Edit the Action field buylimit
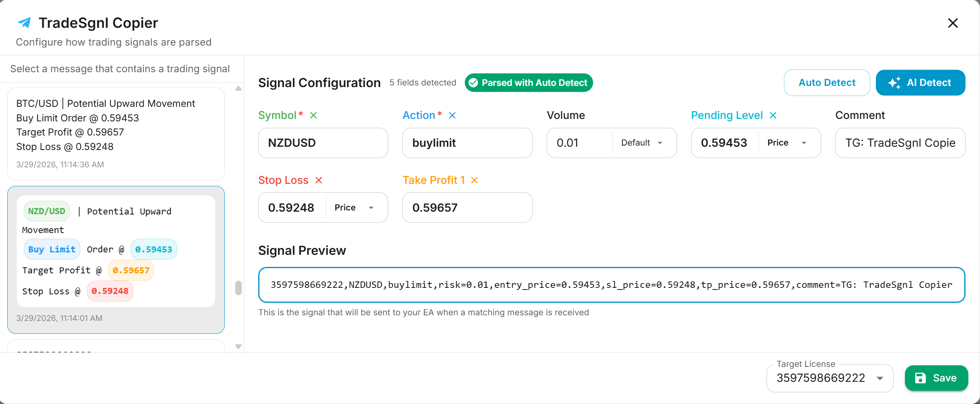The width and height of the screenshot is (980, 404). 467,143
